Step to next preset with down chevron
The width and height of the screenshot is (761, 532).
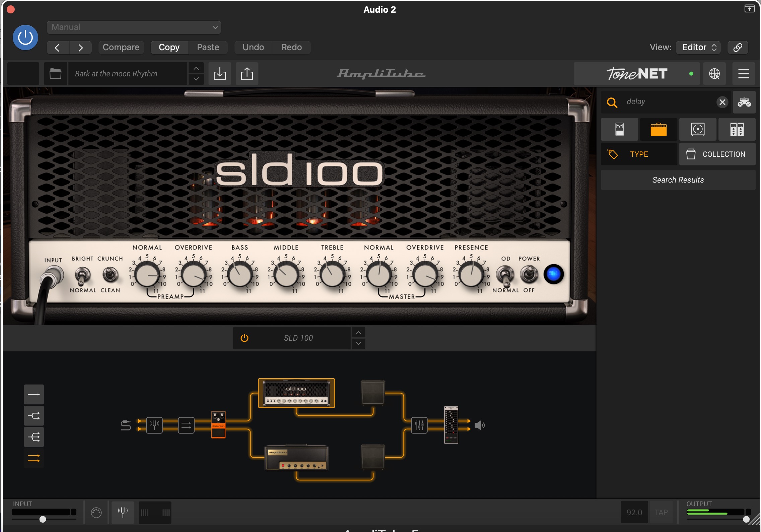[196, 79]
